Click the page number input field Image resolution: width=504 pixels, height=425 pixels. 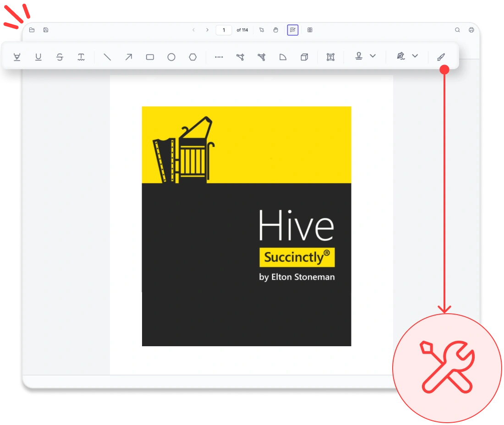click(x=224, y=30)
